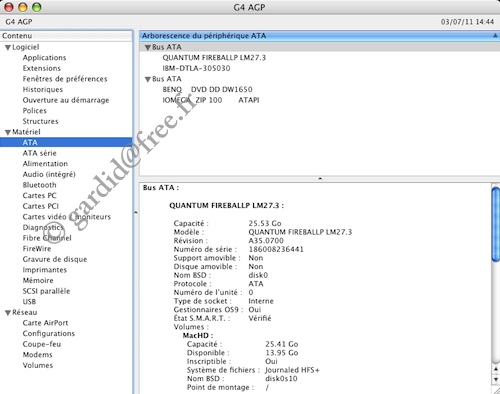Select Historiques in the sidebar

pyautogui.click(x=43, y=89)
